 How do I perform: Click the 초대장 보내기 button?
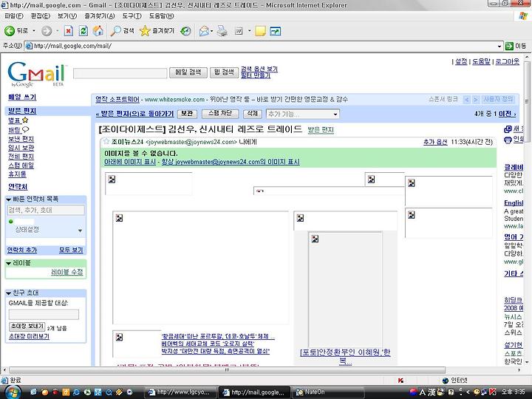pyautogui.click(x=27, y=327)
